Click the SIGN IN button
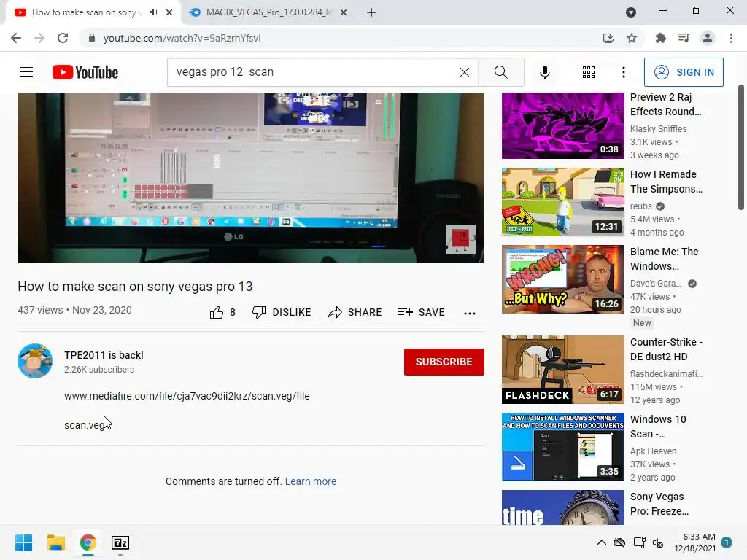 tap(684, 72)
